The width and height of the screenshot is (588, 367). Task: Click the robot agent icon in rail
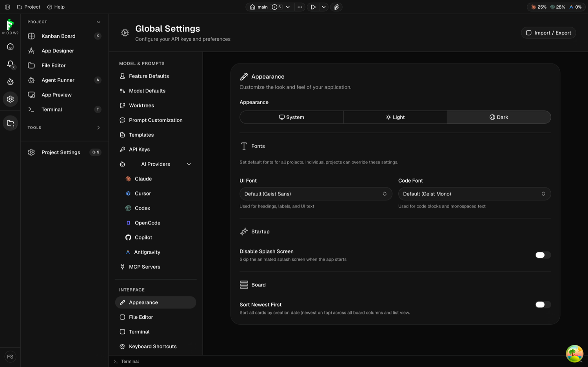click(11, 82)
